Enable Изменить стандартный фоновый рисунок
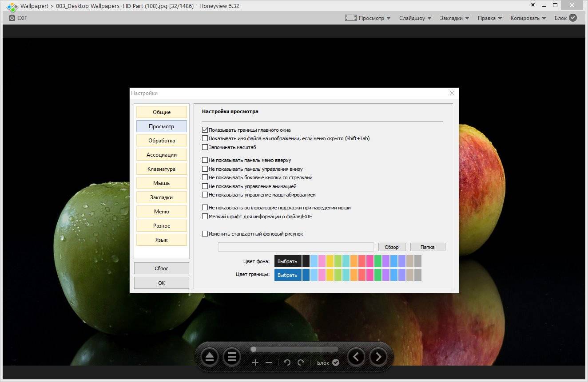Screen dimensions: 588x382 click(205, 234)
